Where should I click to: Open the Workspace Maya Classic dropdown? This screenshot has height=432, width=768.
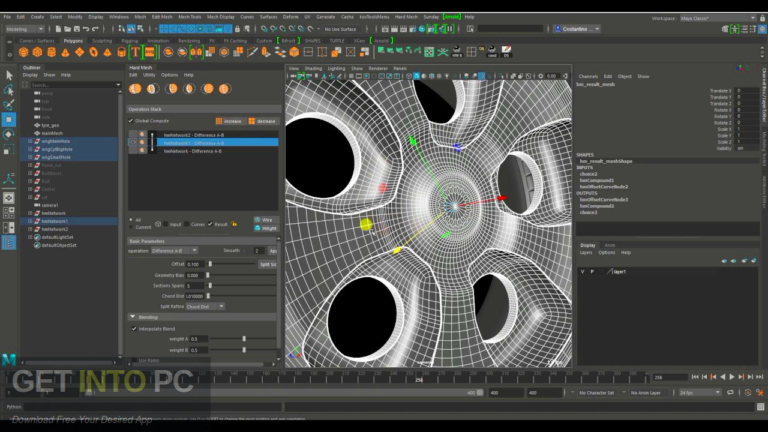click(718, 18)
